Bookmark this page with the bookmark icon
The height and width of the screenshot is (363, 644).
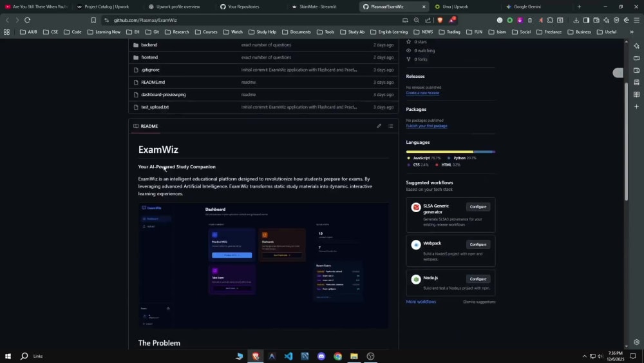tap(93, 20)
